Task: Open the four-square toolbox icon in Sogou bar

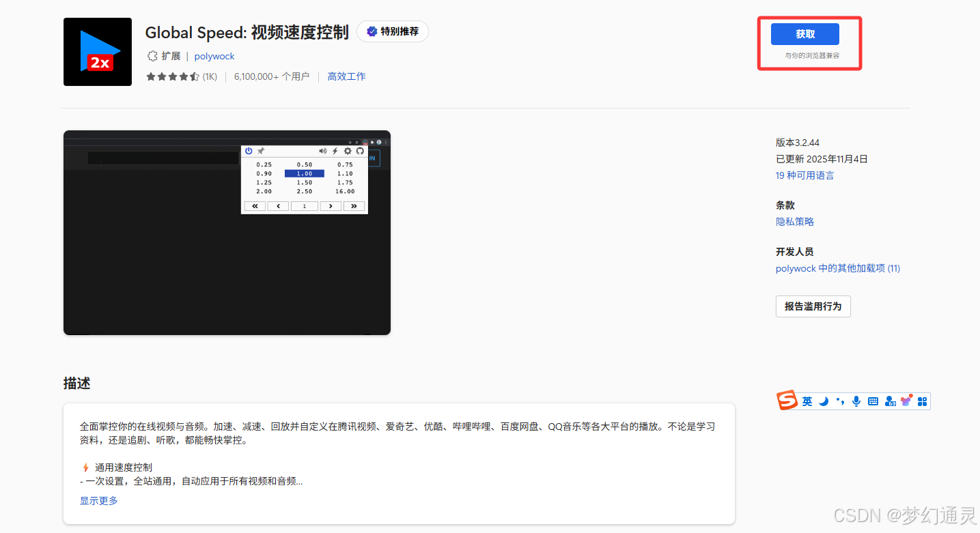Action: pyautogui.click(x=922, y=401)
